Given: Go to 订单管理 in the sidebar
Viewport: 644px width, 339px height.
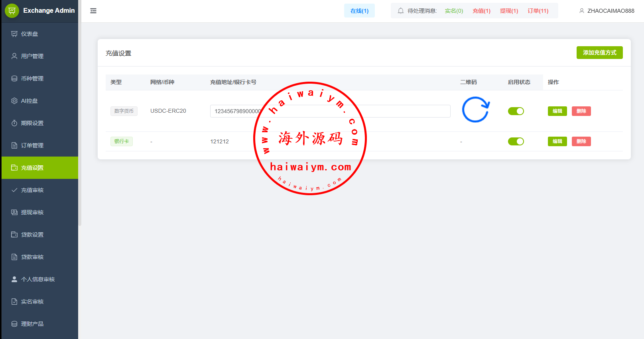Looking at the screenshot, I should point(32,145).
